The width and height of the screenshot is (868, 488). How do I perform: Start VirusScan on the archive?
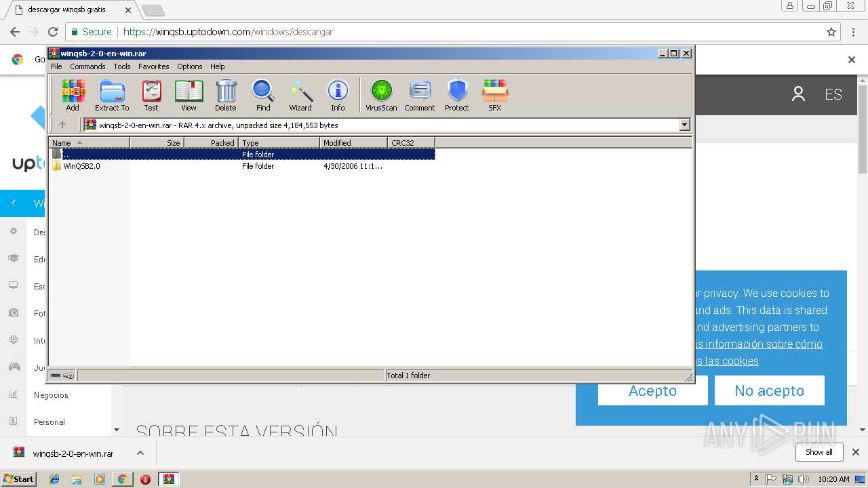point(381,95)
